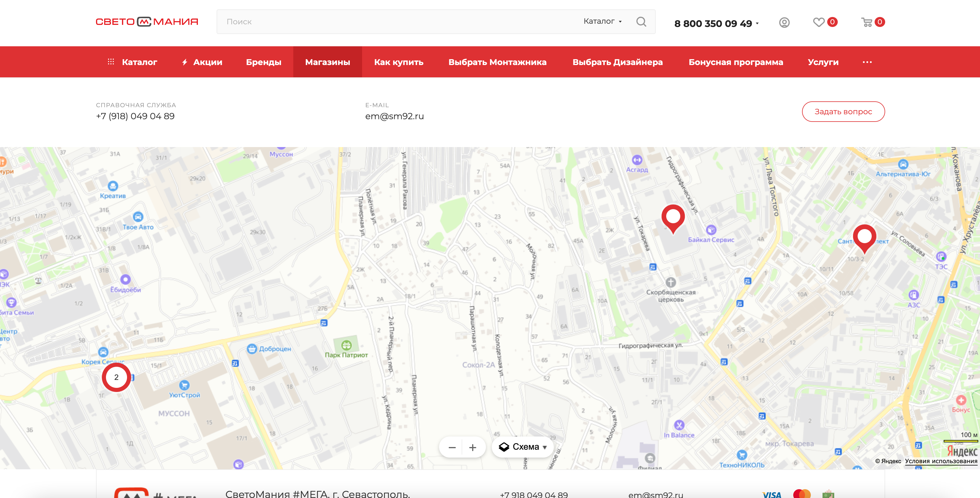The height and width of the screenshot is (498, 980).
Task: Call the help line +7 (918) 049 04 89
Action: (135, 116)
